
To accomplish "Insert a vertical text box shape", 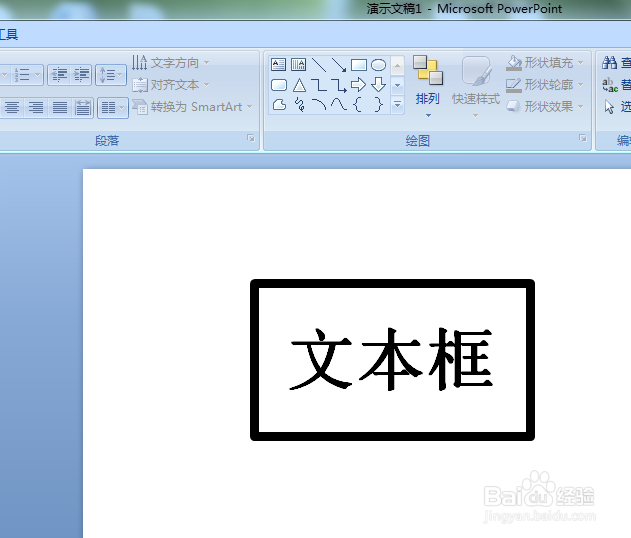I will click(298, 64).
